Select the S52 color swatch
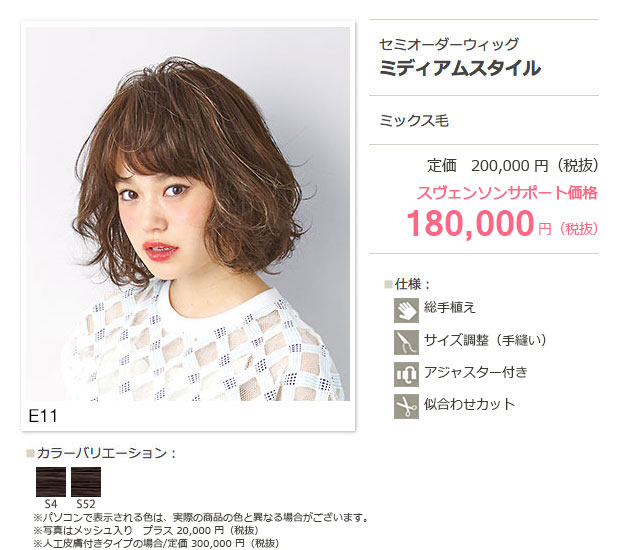The height and width of the screenshot is (550, 618). point(86,482)
